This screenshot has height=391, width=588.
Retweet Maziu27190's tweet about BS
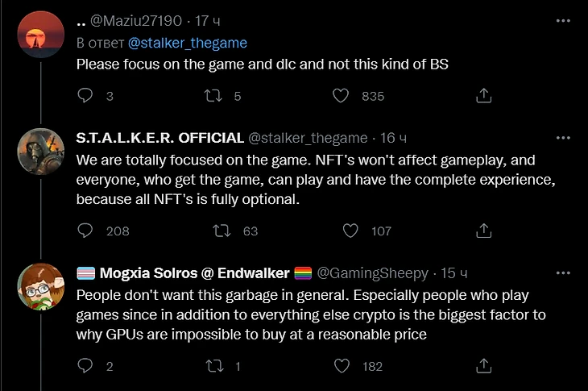point(214,96)
